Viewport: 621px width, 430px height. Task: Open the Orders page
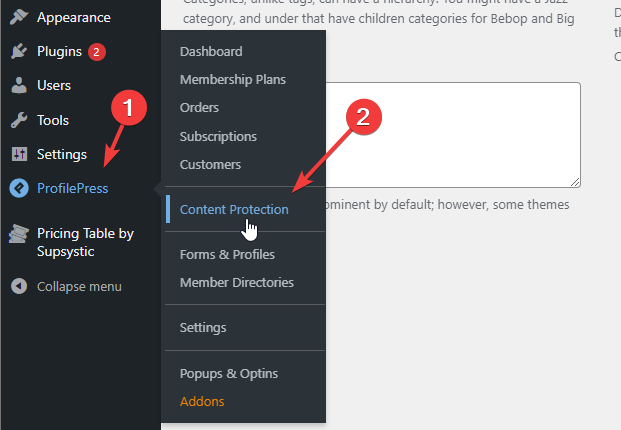(199, 108)
